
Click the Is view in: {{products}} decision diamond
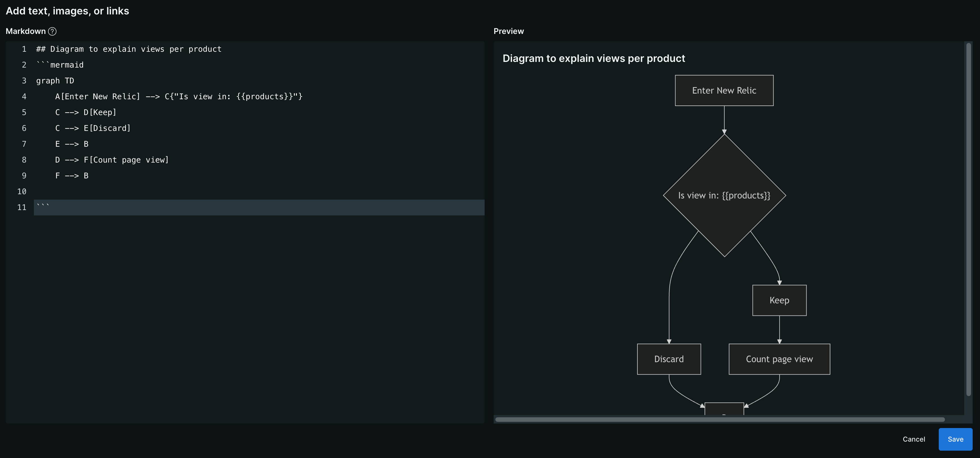click(724, 195)
